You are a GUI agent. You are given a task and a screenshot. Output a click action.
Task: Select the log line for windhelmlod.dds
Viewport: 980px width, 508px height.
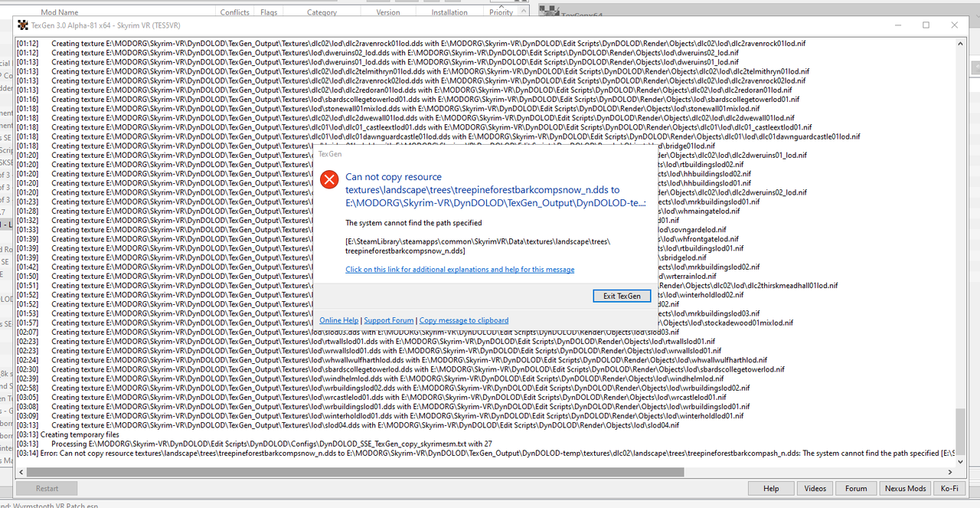370,379
